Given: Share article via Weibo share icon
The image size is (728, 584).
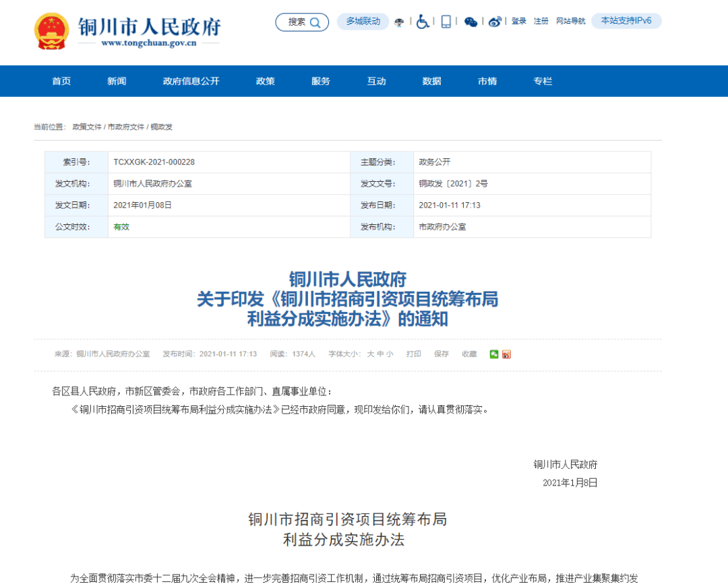Looking at the screenshot, I should (x=506, y=354).
